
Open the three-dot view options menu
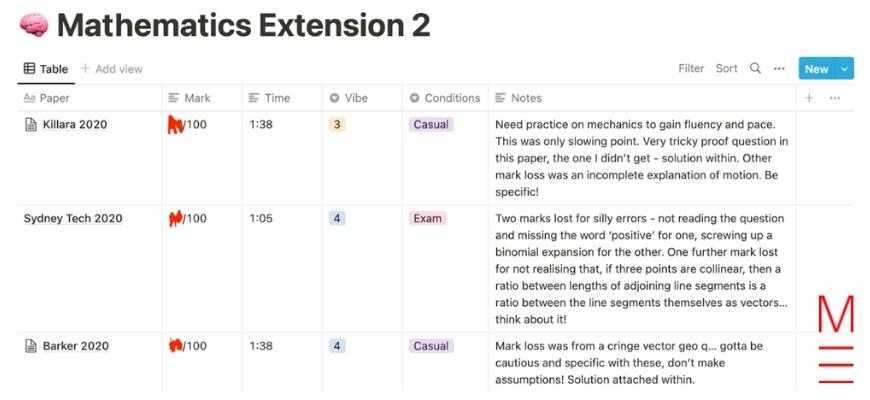tap(779, 69)
